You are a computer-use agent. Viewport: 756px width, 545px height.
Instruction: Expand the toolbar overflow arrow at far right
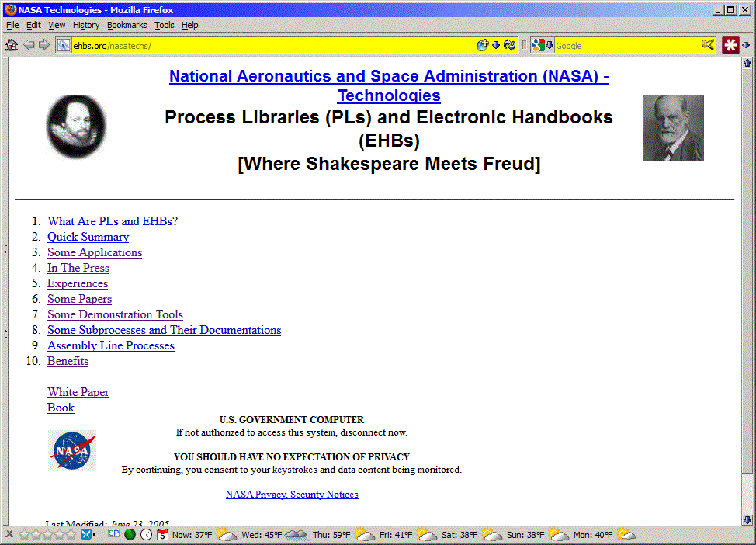pos(747,45)
